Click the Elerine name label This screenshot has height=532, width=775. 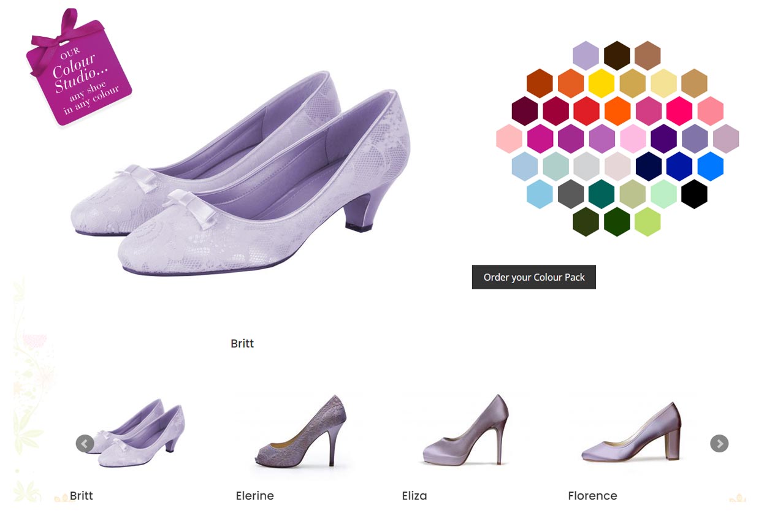(255, 496)
